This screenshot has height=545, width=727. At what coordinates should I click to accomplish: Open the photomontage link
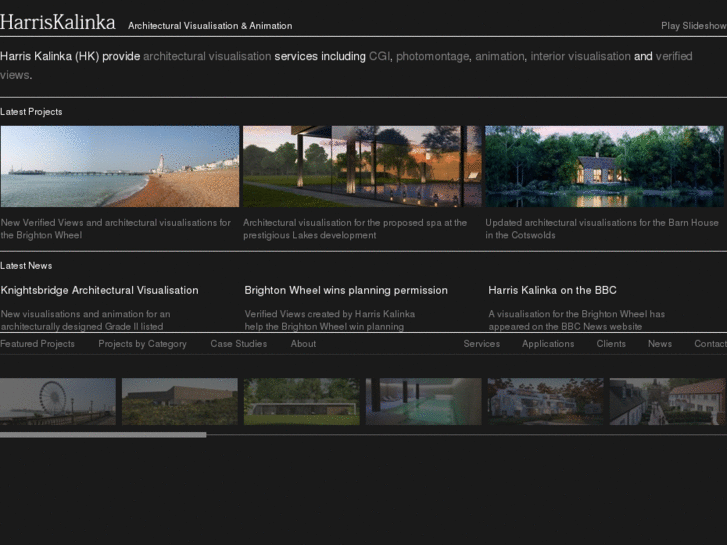[x=432, y=57]
